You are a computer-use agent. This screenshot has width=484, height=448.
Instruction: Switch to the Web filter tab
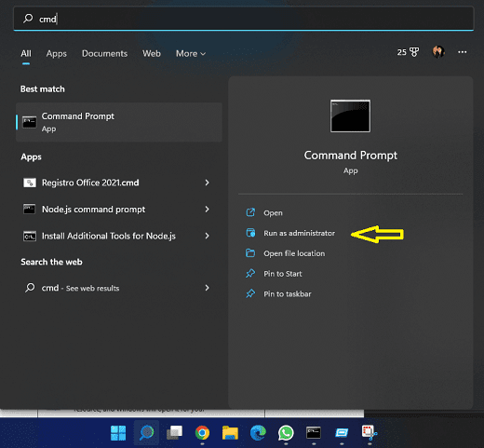click(x=152, y=53)
